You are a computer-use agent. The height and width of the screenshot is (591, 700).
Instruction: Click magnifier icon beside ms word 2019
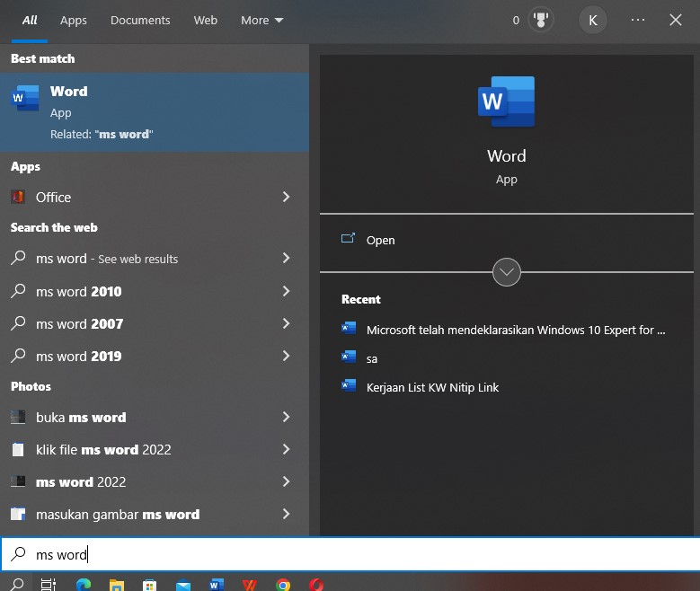18,356
